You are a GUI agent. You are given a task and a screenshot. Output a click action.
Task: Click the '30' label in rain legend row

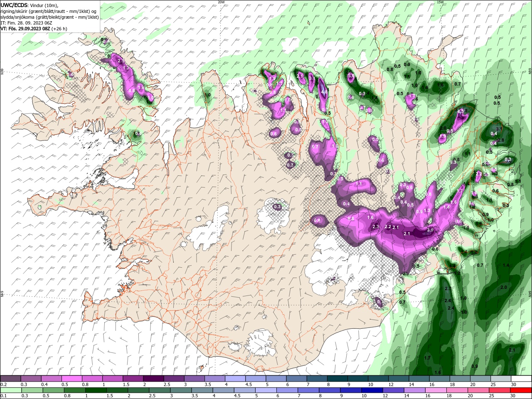click(x=512, y=396)
